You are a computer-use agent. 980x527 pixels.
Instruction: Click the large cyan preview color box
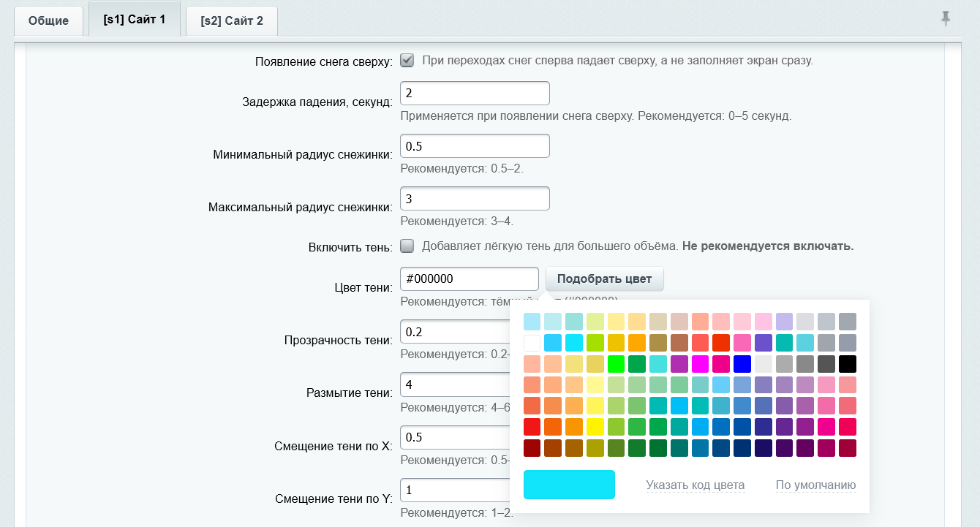coord(569,485)
